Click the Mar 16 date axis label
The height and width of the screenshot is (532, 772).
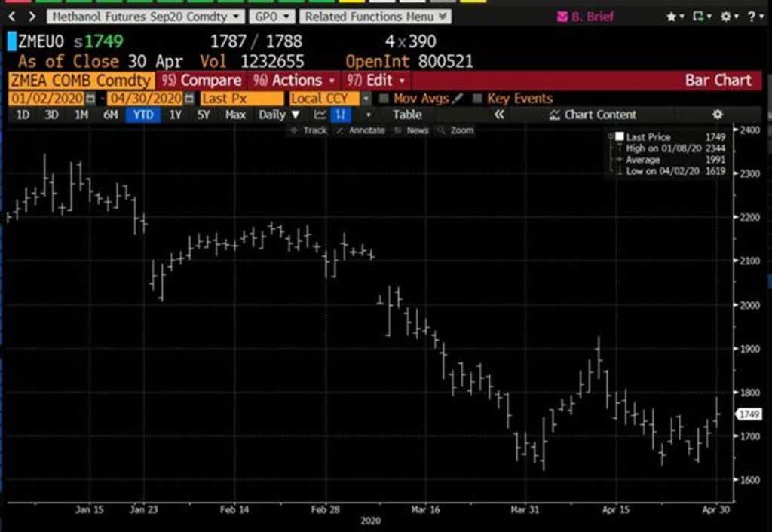click(x=425, y=510)
